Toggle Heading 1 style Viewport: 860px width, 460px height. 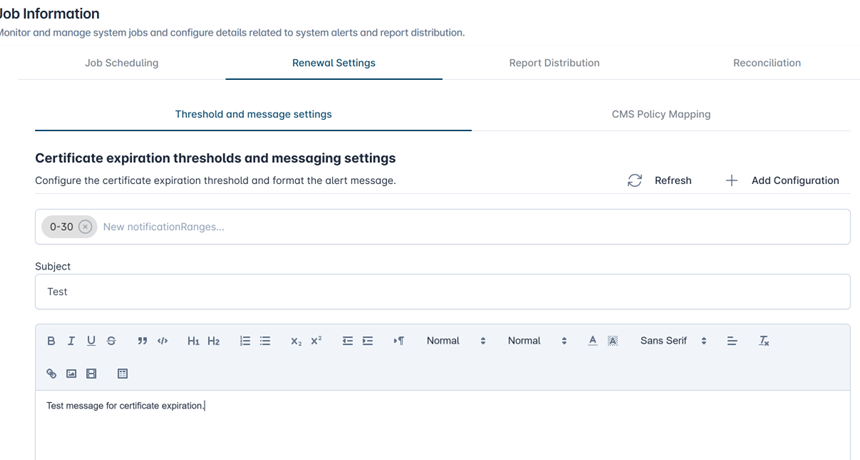click(193, 341)
